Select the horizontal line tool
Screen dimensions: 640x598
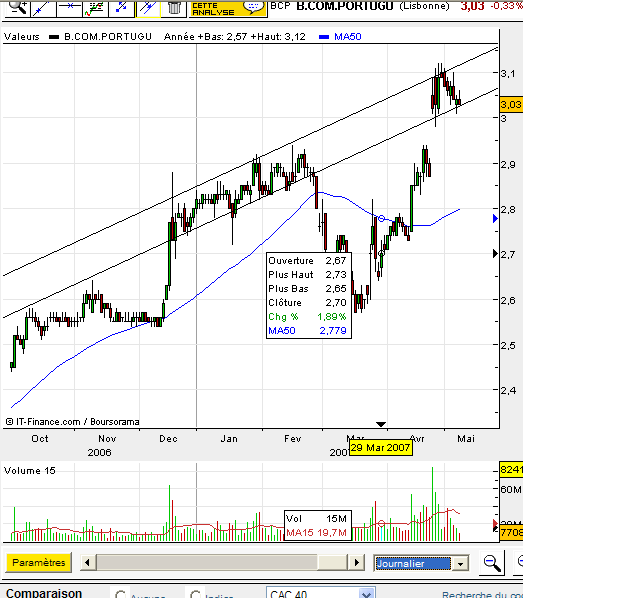69,8
